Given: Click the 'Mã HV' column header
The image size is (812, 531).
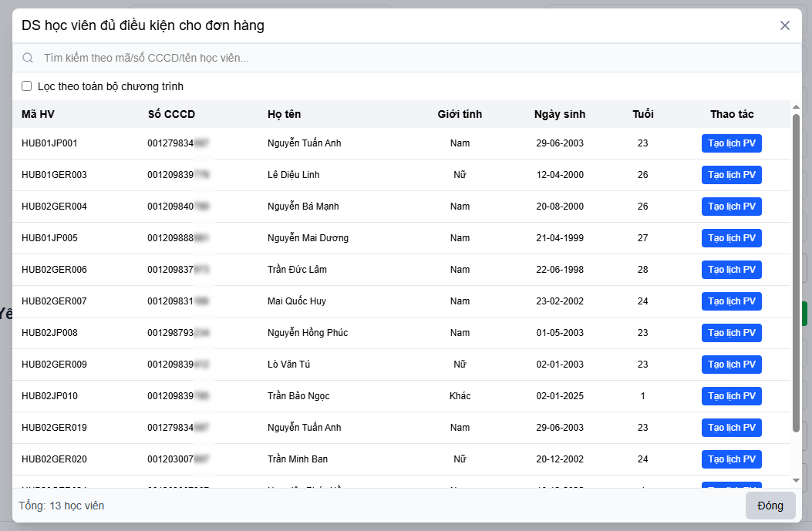Looking at the screenshot, I should 38,114.
